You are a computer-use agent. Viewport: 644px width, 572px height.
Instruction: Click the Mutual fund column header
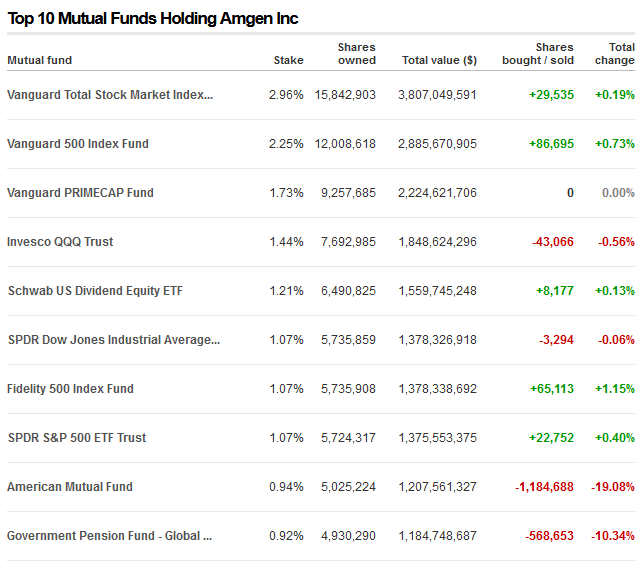[40, 60]
